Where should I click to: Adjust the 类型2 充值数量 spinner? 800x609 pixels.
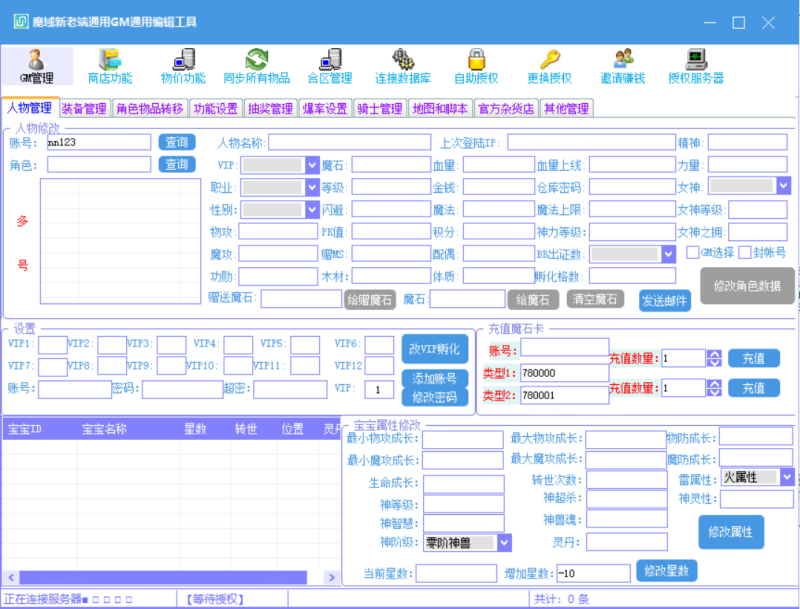pyautogui.click(x=714, y=388)
